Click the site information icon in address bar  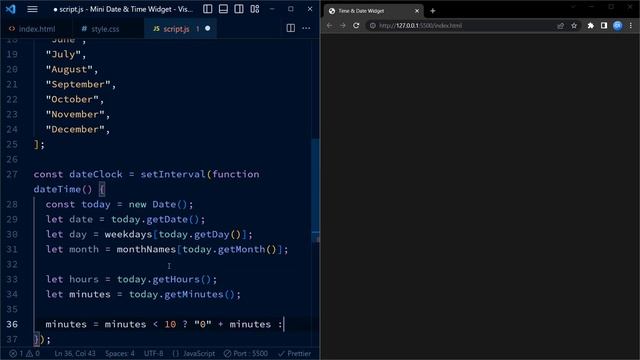(x=373, y=25)
